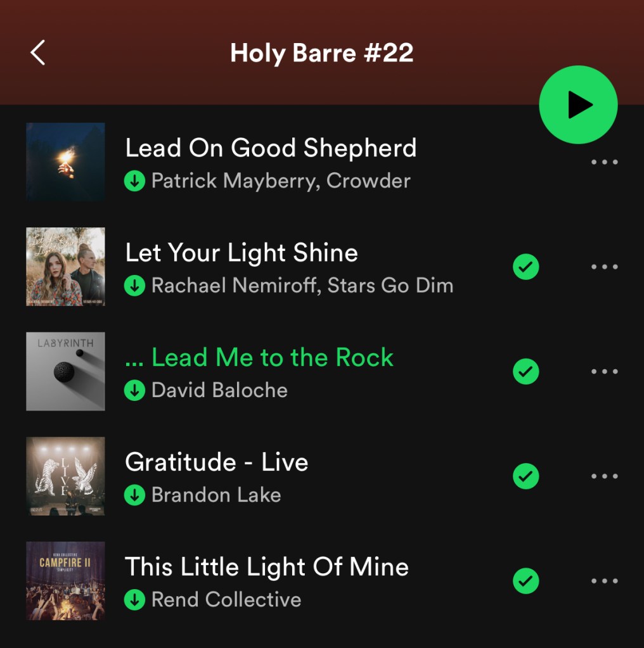Toggle the saved checkmark on Let Your Light Shine

tap(525, 267)
